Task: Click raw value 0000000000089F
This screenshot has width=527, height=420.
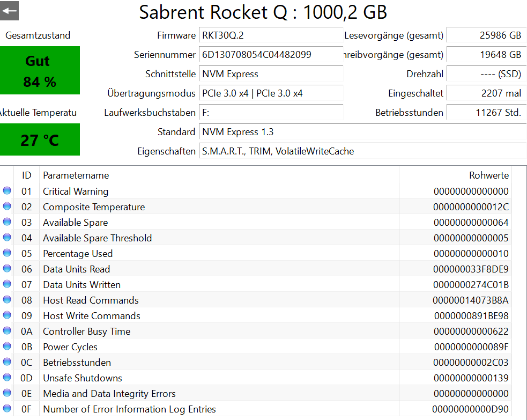Action: point(471,347)
